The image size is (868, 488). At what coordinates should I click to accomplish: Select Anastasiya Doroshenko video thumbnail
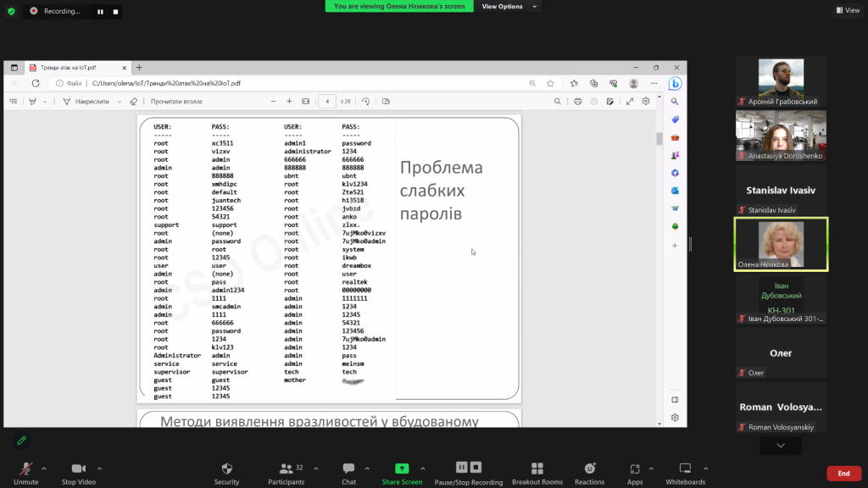coord(781,136)
